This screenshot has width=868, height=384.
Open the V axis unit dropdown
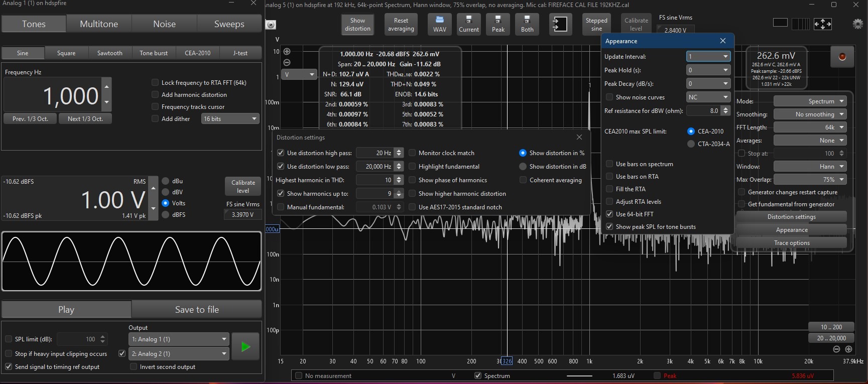(x=299, y=75)
